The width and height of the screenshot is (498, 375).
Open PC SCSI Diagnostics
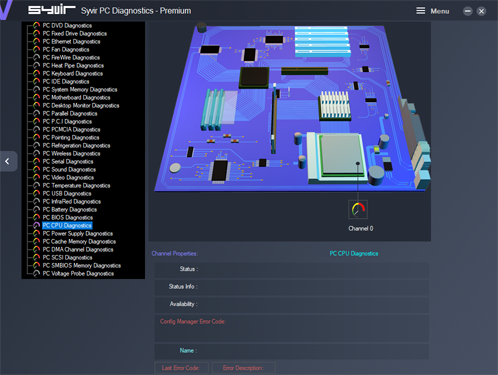click(x=67, y=257)
